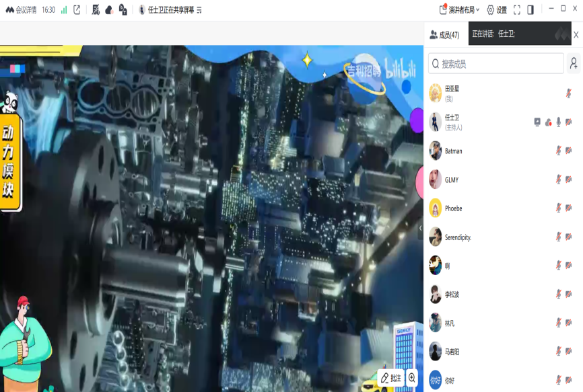The width and height of the screenshot is (583, 392).
Task: Click the zoom magnifier icon on shared screen
Action: 412,378
